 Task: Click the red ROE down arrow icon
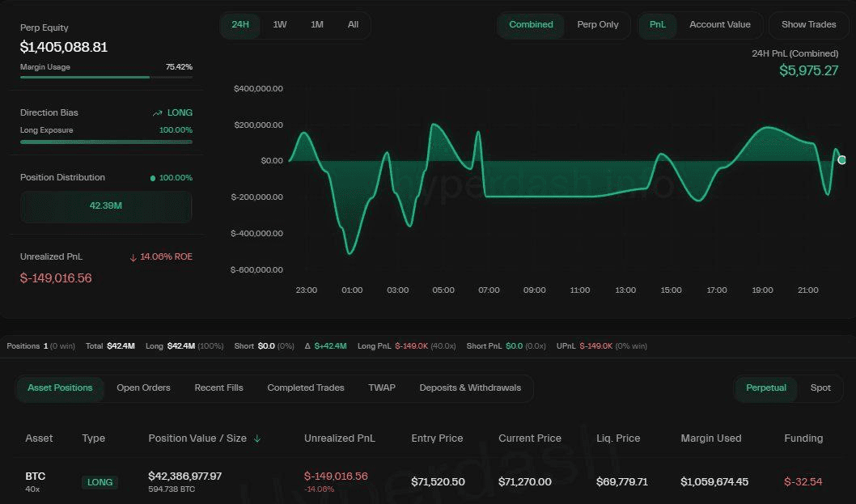click(x=133, y=257)
